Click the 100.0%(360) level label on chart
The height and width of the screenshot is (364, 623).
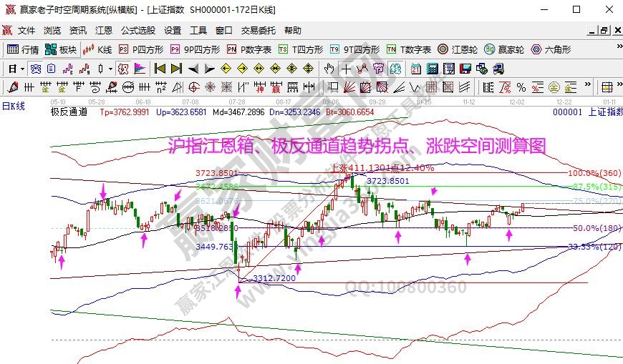click(593, 173)
